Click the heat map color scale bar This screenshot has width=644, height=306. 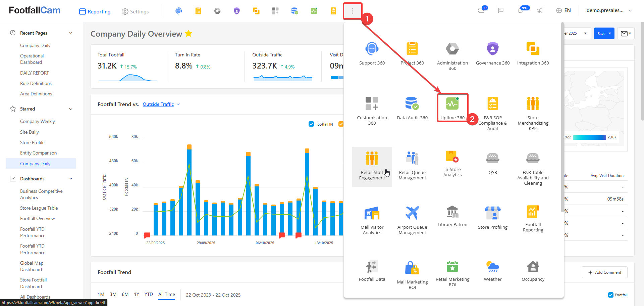tap(589, 137)
